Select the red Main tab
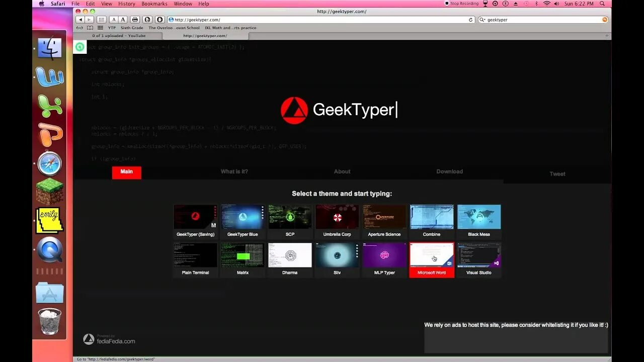The image size is (644, 362). pyautogui.click(x=127, y=172)
